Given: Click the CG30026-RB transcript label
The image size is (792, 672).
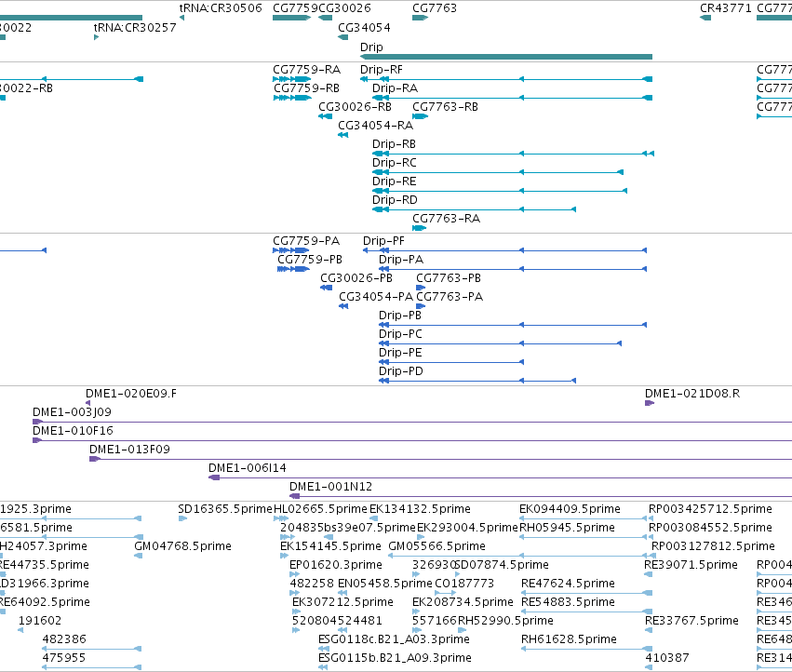Looking at the screenshot, I should coord(356,107).
